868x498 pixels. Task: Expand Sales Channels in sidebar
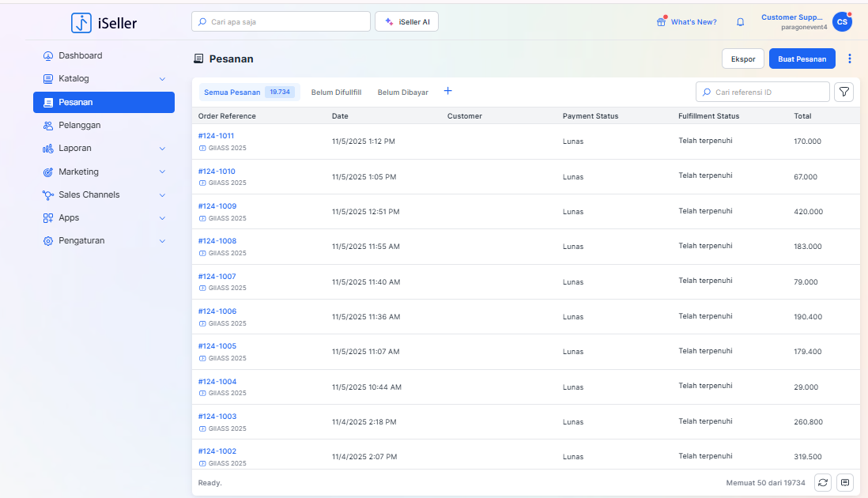162,195
